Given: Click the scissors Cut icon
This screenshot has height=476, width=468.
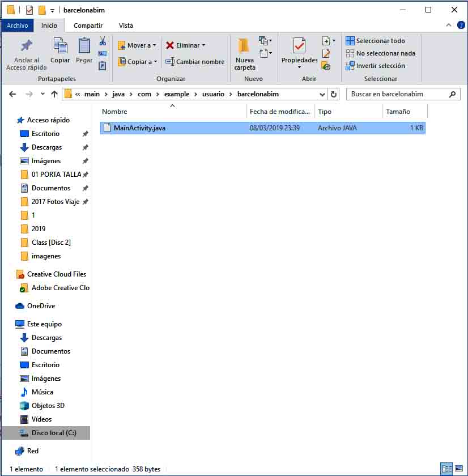Looking at the screenshot, I should pos(103,41).
